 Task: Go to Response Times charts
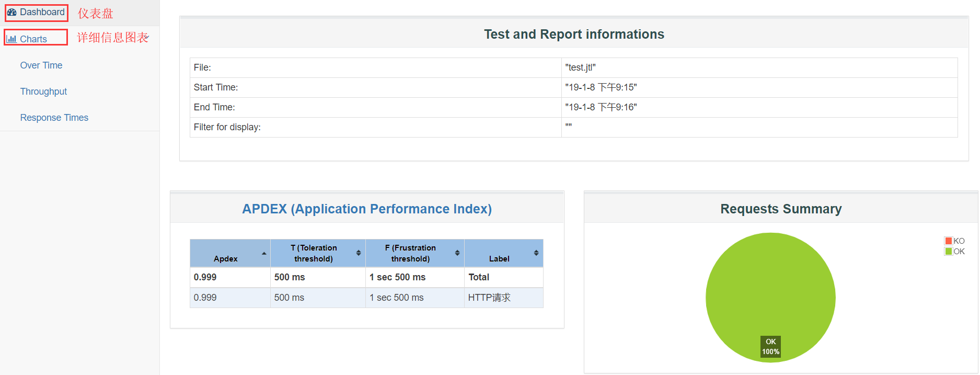[54, 118]
